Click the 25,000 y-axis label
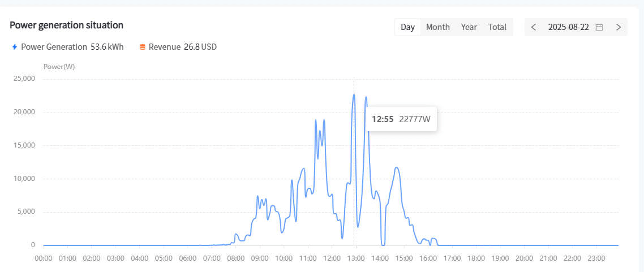Image resolution: width=644 pixels, height=272 pixels. coord(25,79)
